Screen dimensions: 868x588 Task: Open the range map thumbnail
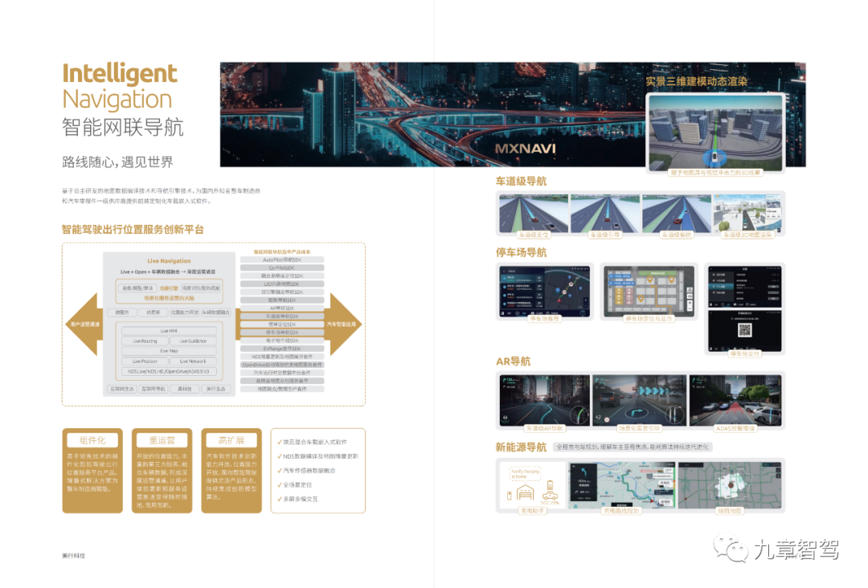pos(730,485)
